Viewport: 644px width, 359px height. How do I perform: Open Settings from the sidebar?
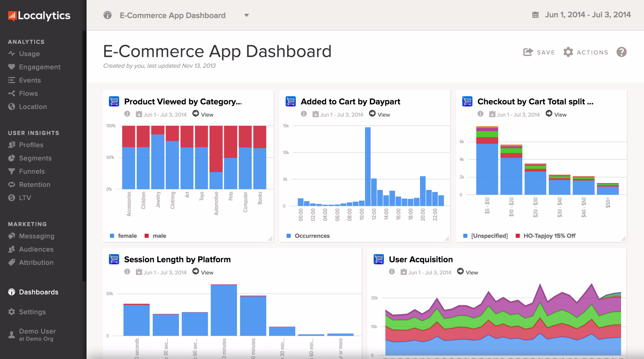[32, 312]
